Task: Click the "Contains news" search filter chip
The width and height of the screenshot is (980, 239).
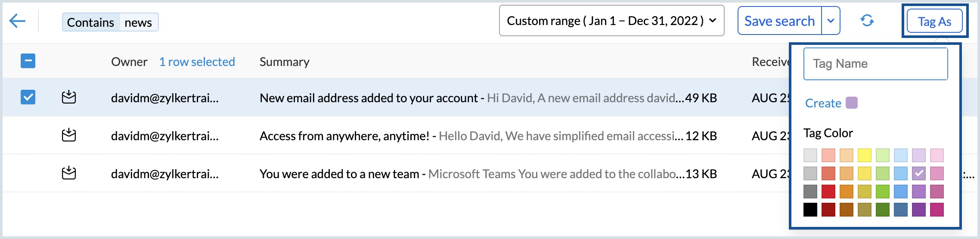Action: (110, 22)
